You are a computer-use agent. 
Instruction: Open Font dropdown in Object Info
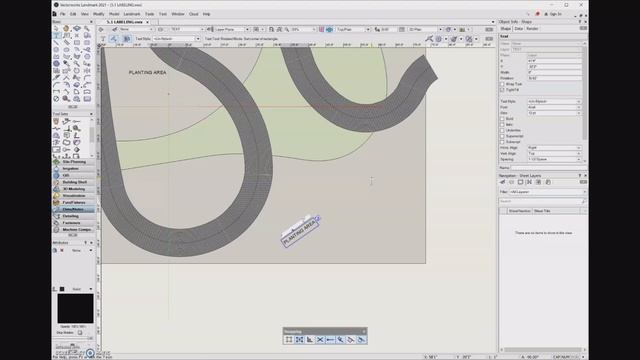point(554,107)
